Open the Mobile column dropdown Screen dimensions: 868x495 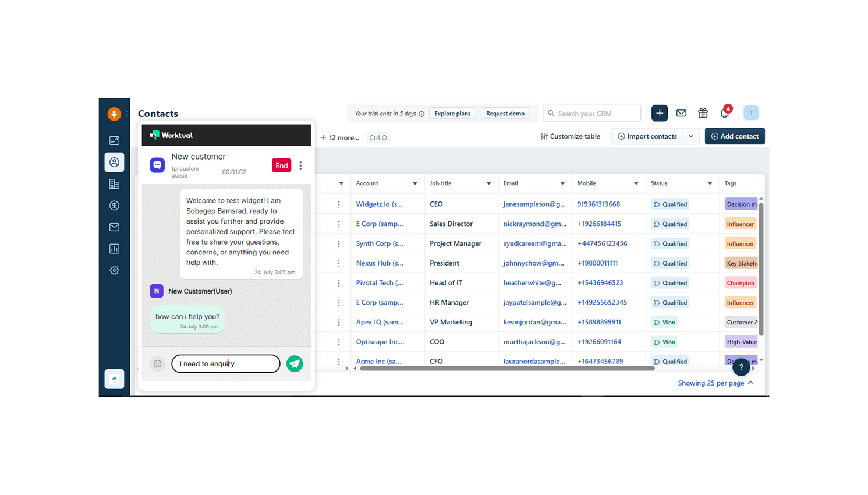[636, 183]
